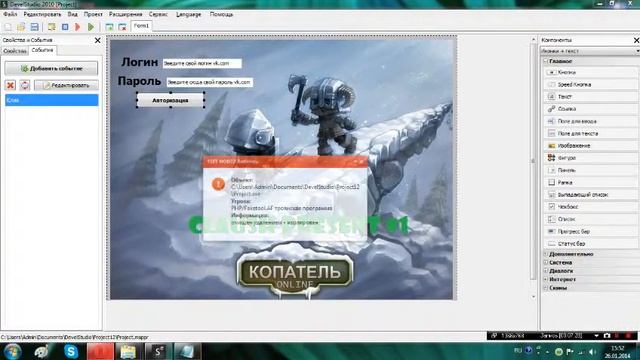Image resolution: width=640 pixels, height=360 pixels.
Task: Close the antivirus notification popup
Action: (361, 162)
